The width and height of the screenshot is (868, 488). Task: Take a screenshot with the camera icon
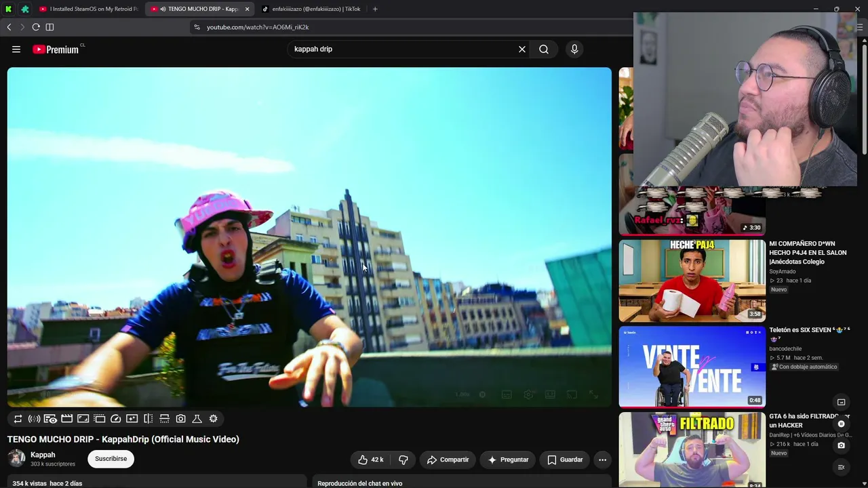coord(180,419)
